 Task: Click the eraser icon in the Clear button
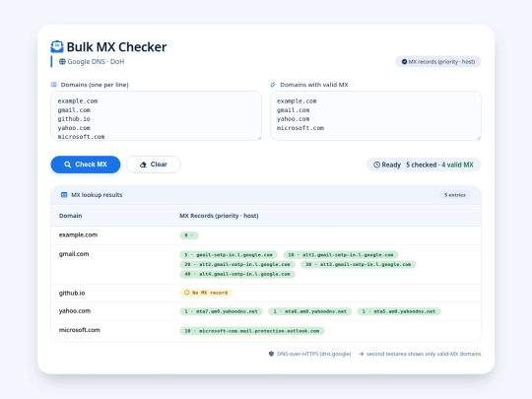tap(143, 165)
